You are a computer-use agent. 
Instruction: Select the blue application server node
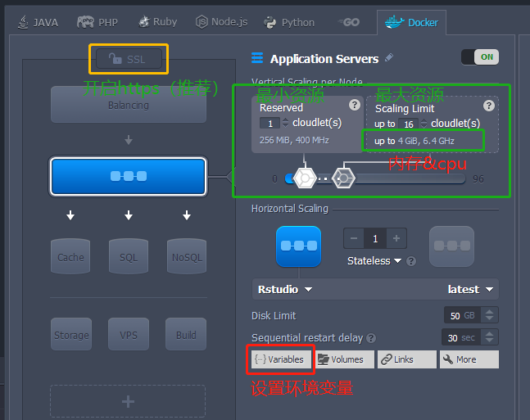(128, 177)
